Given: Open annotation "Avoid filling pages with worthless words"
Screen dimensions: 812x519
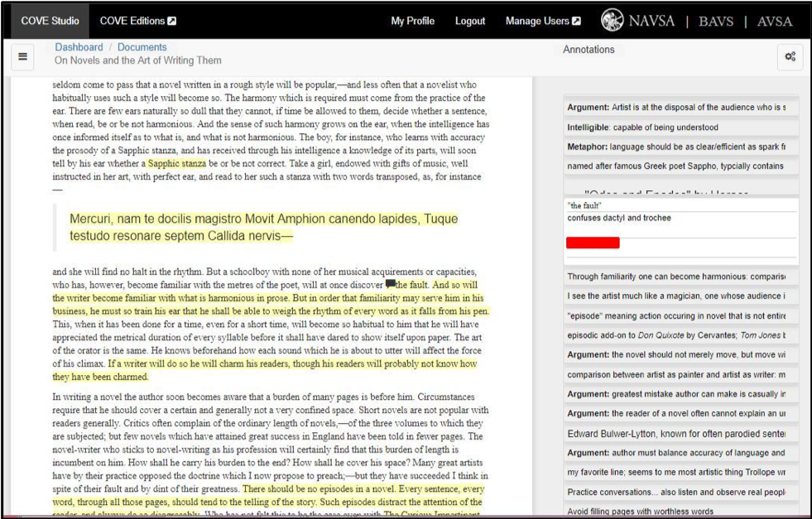Looking at the screenshot, I should pyautogui.click(x=680, y=511).
